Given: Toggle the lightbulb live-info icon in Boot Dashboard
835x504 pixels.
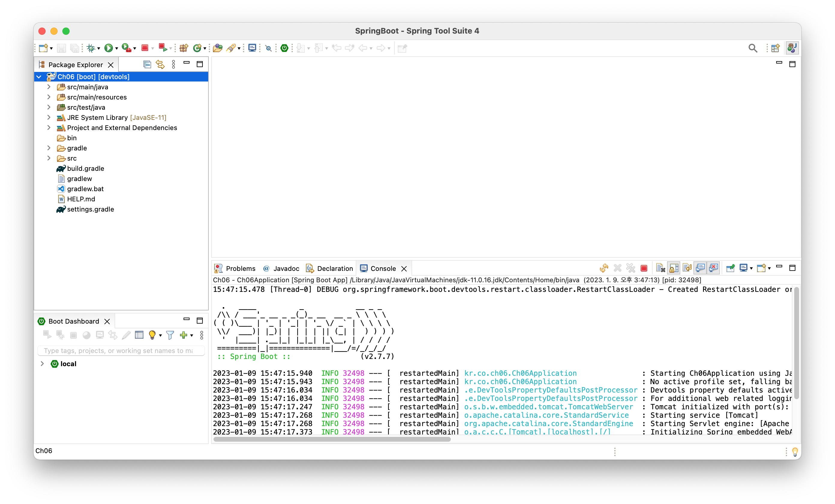Looking at the screenshot, I should pos(152,335).
